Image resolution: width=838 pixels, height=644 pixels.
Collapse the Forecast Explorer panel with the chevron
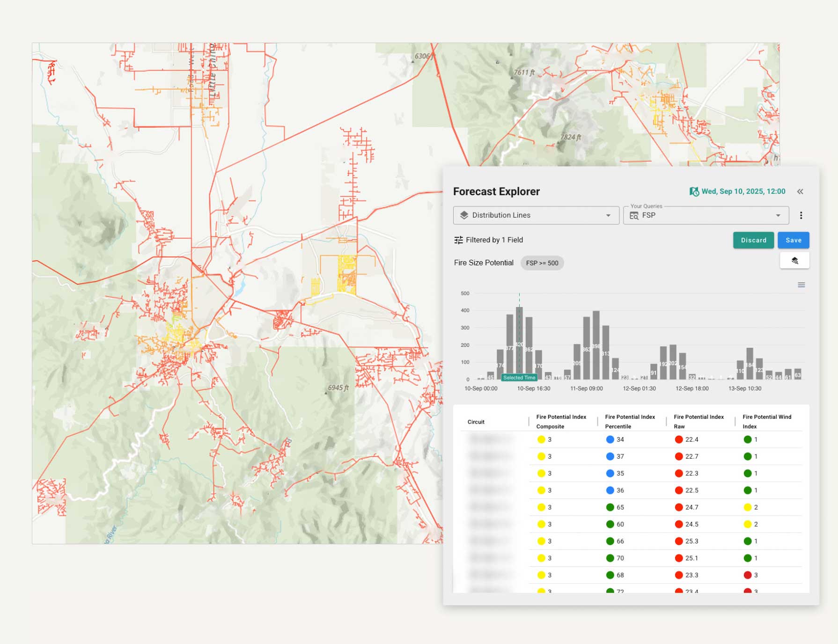[x=800, y=191]
